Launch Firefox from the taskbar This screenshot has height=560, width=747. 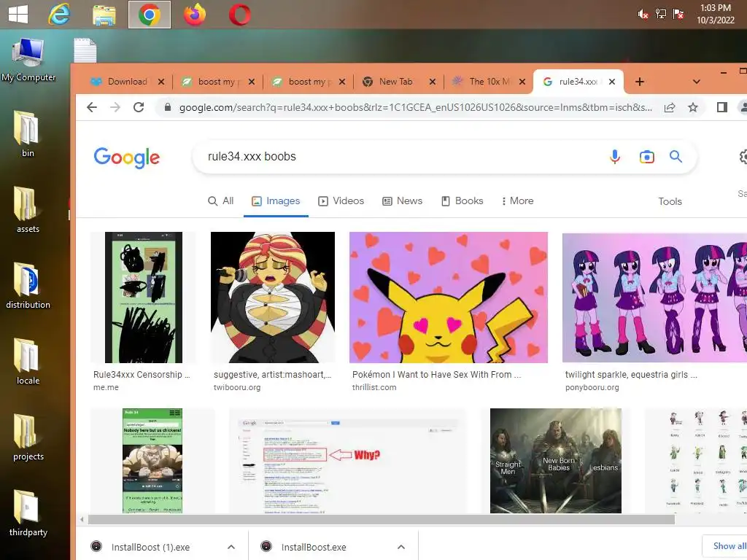195,15
